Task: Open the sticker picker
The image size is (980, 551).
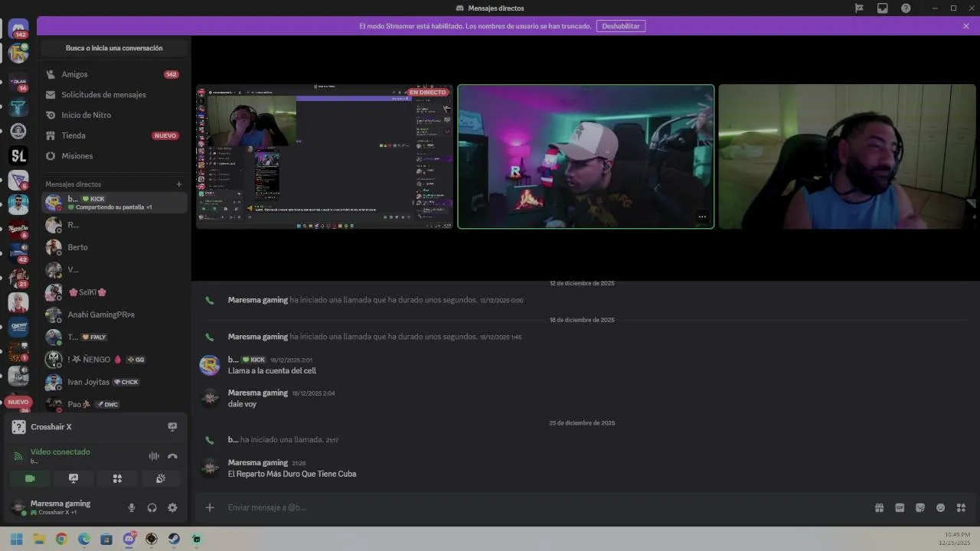Action: click(920, 507)
